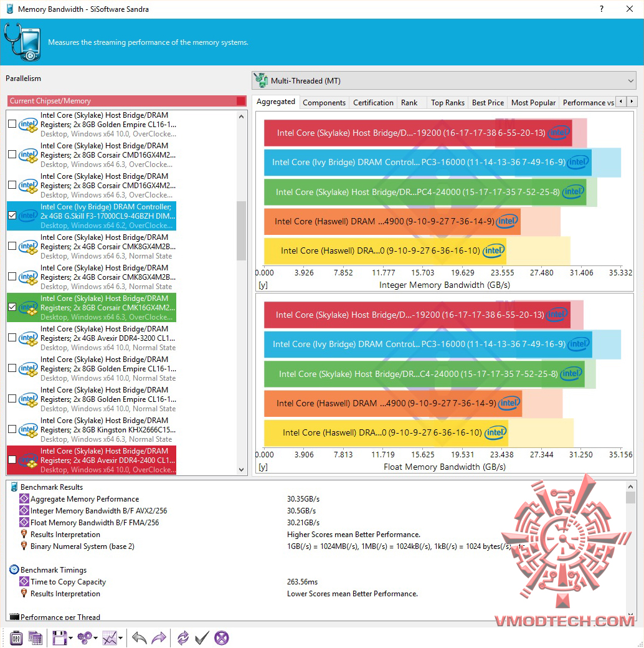Image resolution: width=644 pixels, height=648 pixels.
Task: Click the Performance per Thread section icon
Action: 14,617
